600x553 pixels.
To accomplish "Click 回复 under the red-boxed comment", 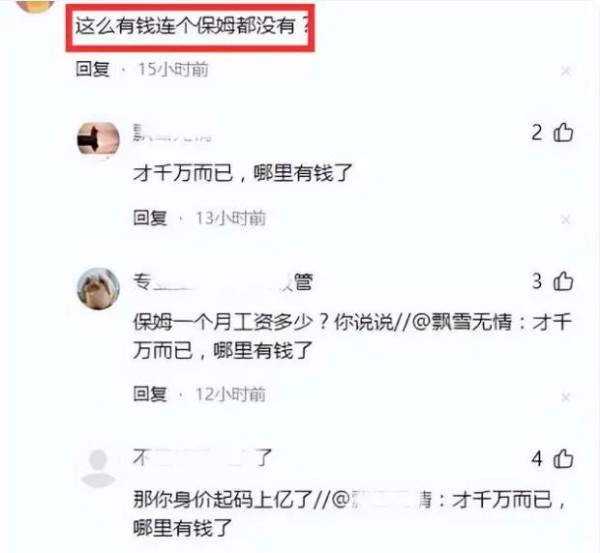I will pos(93,69).
